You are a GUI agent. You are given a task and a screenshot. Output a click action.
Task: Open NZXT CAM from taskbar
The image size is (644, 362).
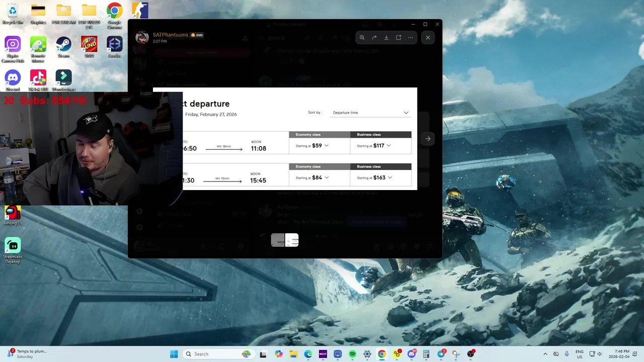coord(323,354)
